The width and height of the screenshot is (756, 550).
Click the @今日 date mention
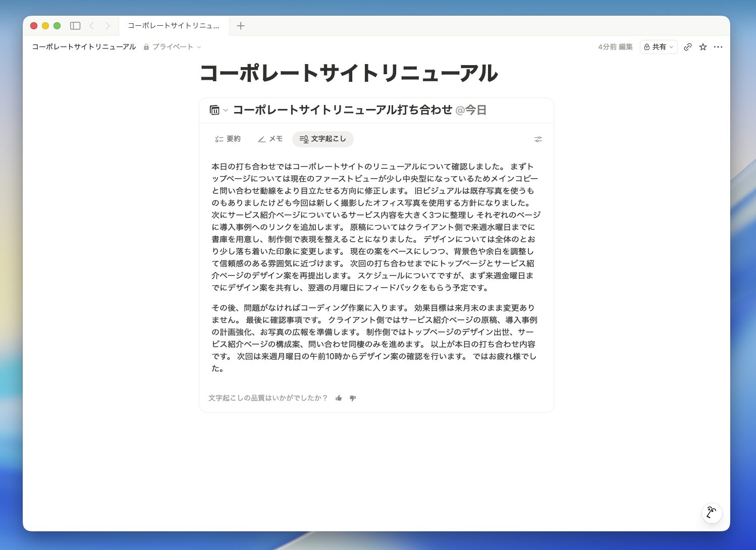click(471, 110)
